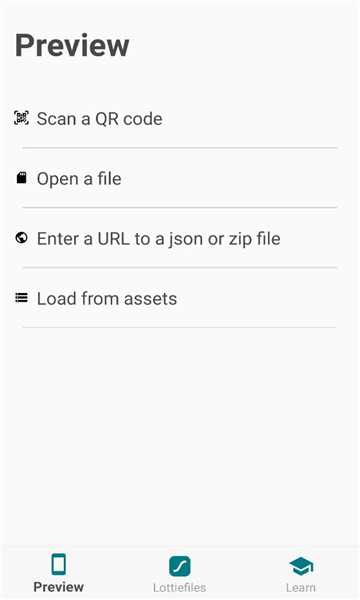This screenshot has height=600, width=360.
Task: Click the globe icon for URL entry
Action: click(x=21, y=238)
